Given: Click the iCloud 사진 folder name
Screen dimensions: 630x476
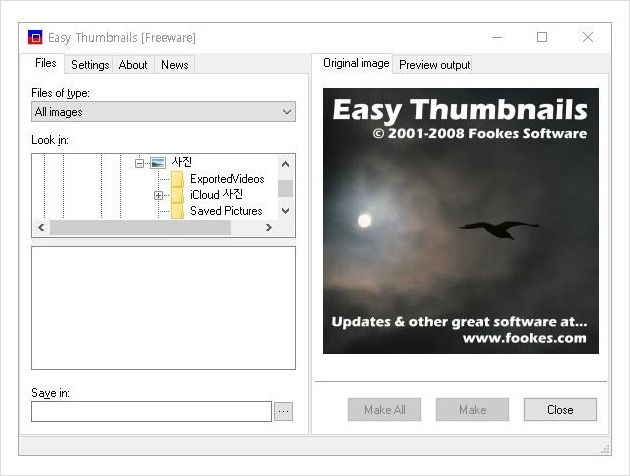Looking at the screenshot, I should point(216,195).
